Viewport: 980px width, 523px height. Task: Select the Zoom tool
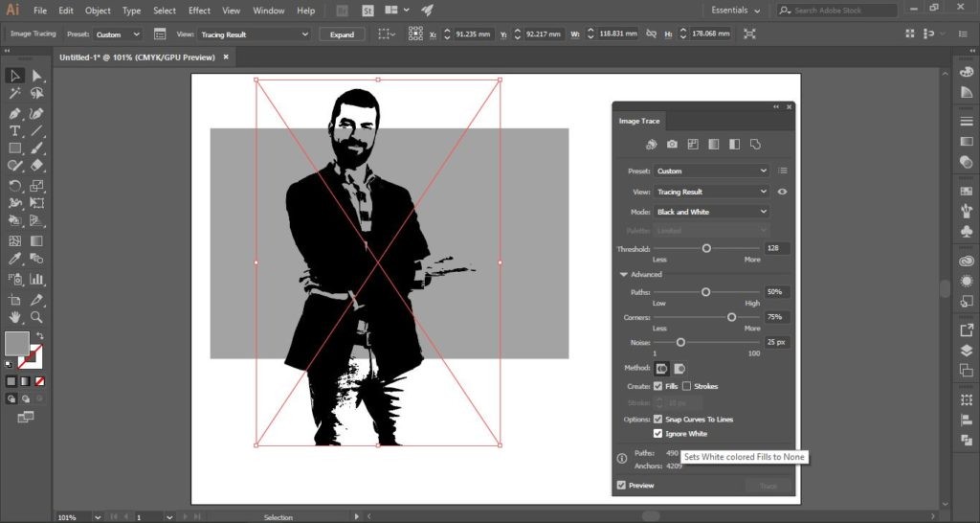(x=37, y=317)
